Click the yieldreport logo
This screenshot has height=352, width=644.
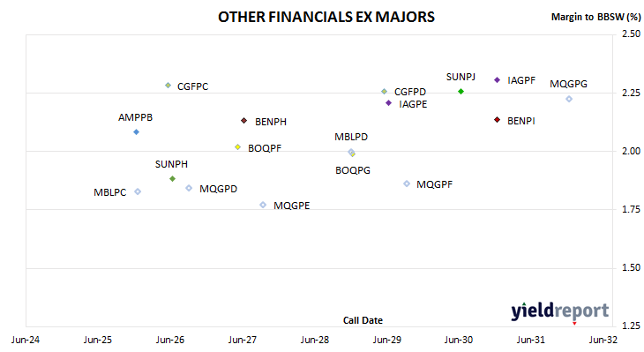560,311
